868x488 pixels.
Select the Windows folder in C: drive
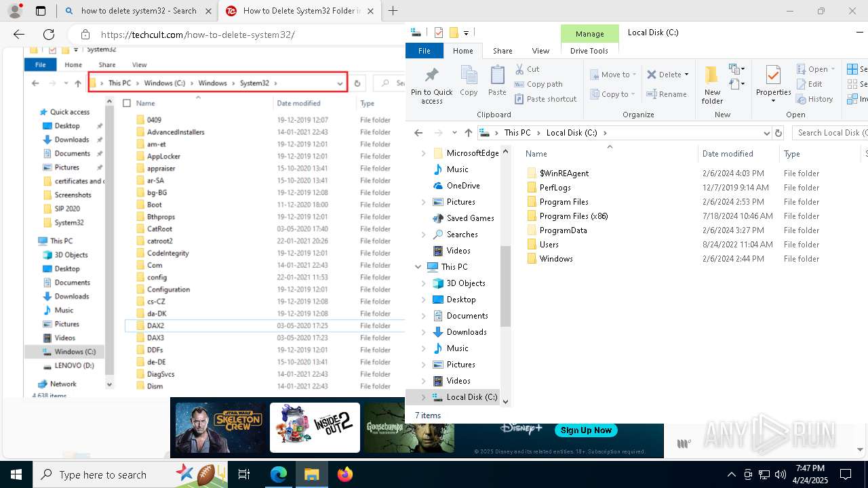(x=556, y=259)
